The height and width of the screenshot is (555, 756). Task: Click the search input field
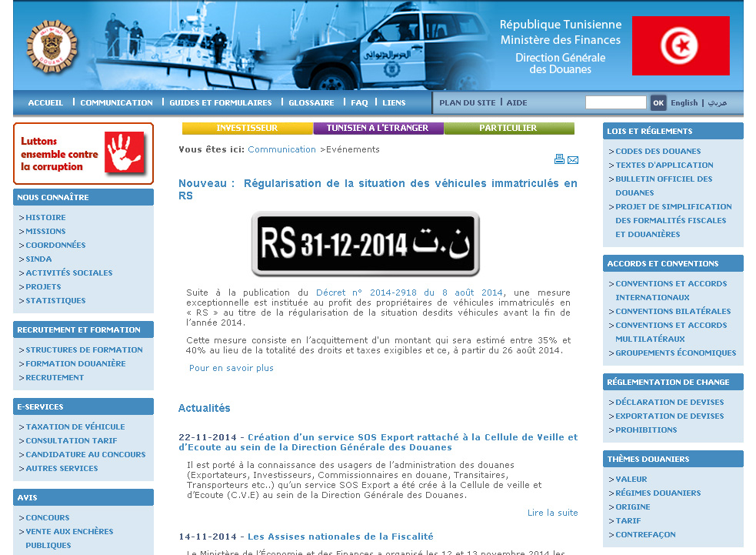click(x=616, y=103)
